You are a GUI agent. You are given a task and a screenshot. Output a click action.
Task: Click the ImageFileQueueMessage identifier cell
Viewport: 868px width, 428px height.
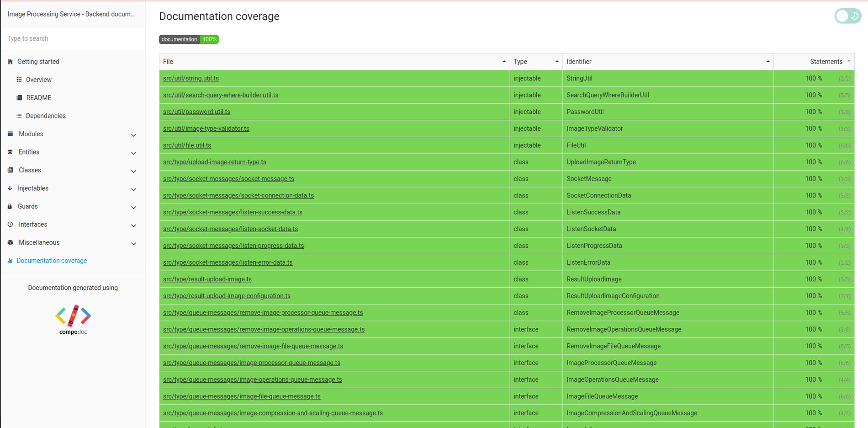point(668,396)
